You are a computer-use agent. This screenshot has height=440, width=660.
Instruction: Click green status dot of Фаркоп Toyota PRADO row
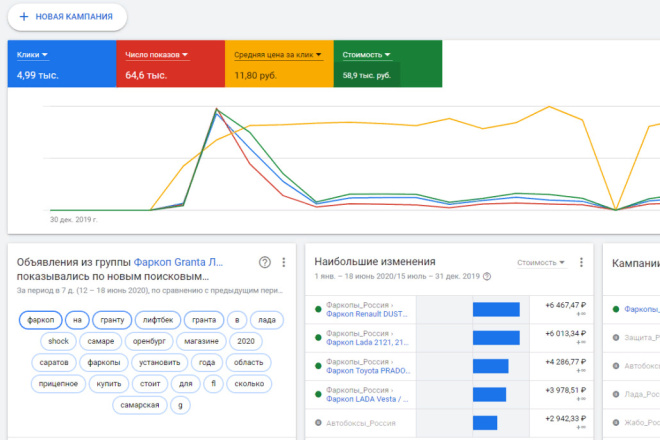coord(318,366)
